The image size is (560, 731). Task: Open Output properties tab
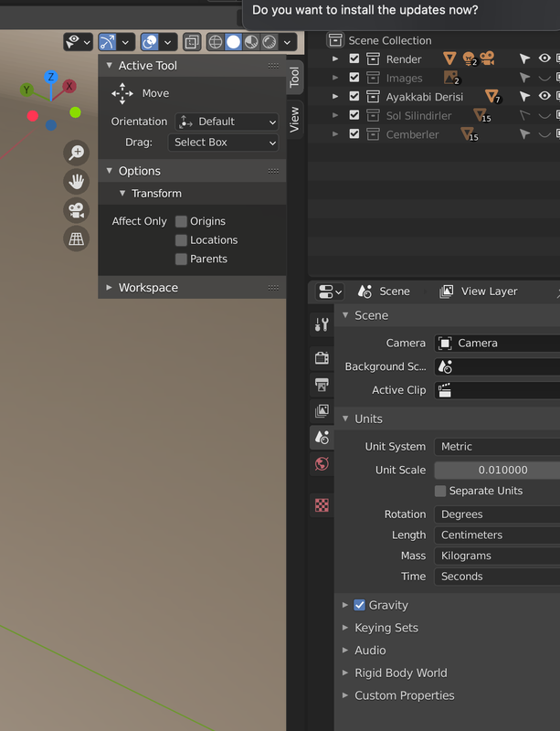tap(322, 385)
